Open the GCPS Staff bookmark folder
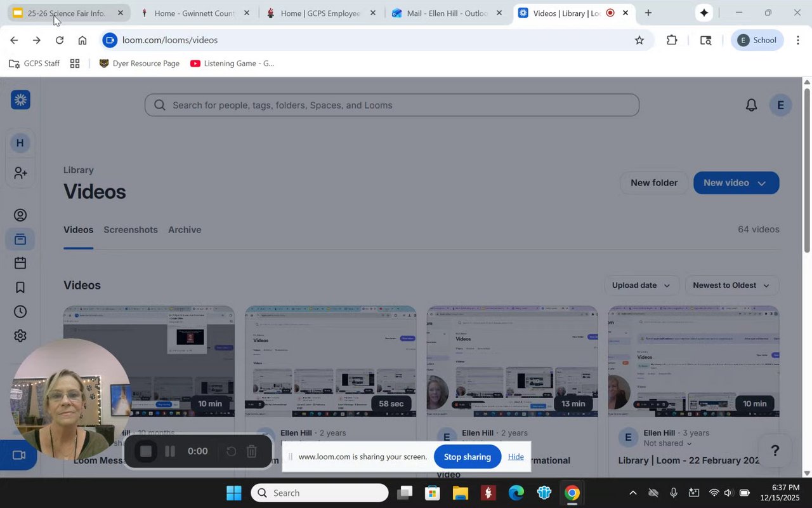Screen dimensions: 812x508 pyautogui.click(x=34, y=63)
